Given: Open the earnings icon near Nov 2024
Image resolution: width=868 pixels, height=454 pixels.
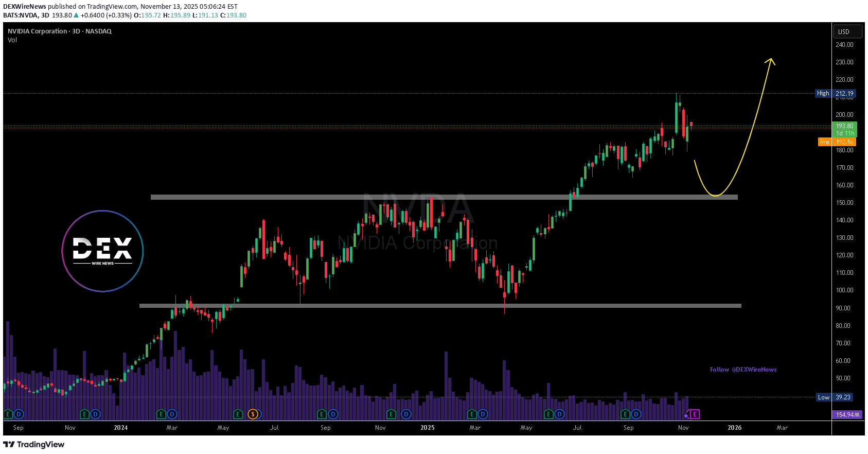Looking at the screenshot, I should coord(391,414).
